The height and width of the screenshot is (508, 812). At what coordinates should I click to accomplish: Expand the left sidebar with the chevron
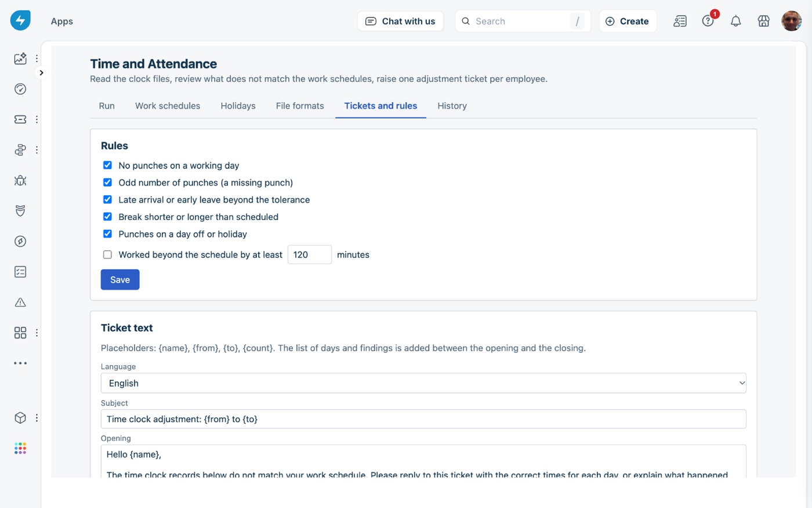[41, 73]
